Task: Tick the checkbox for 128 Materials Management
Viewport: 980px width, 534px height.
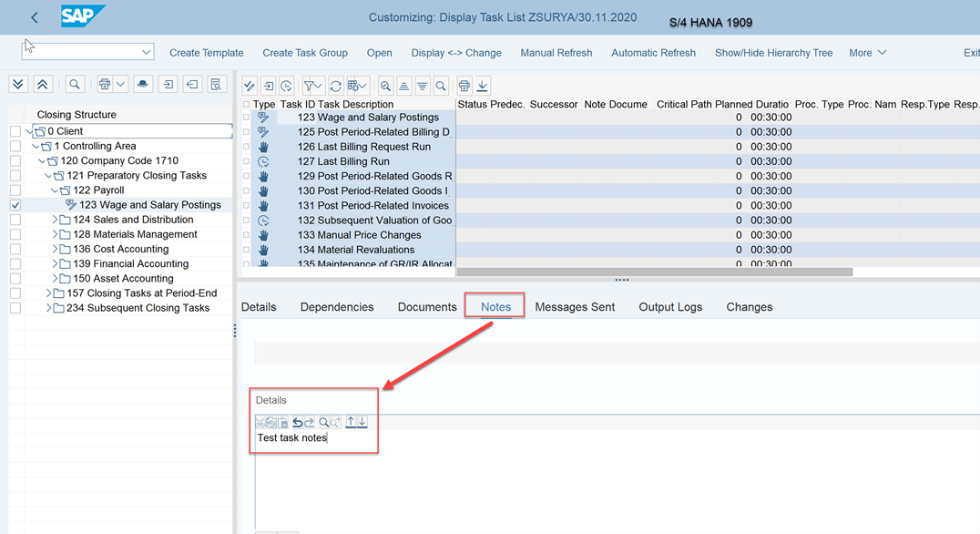Action: (15, 234)
